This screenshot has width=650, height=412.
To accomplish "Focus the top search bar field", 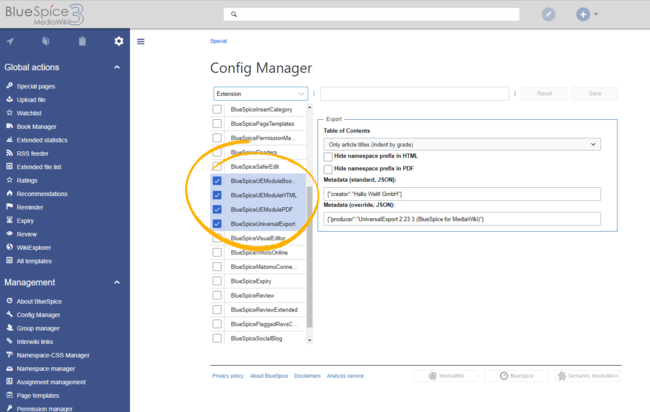I will pyautogui.click(x=371, y=14).
